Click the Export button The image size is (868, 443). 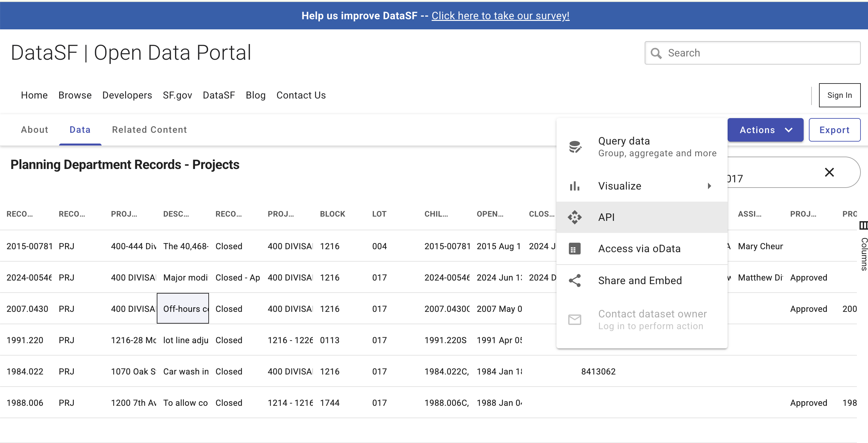coord(834,130)
